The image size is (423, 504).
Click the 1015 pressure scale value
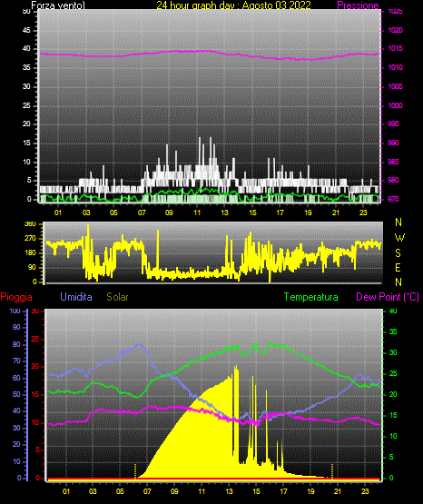(x=395, y=48)
